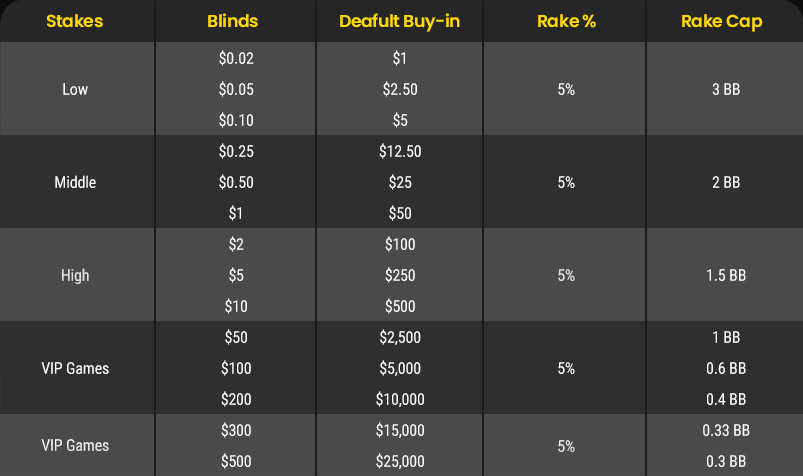803x476 pixels.
Task: Select the 3 BB rake cap
Action: pos(726,89)
